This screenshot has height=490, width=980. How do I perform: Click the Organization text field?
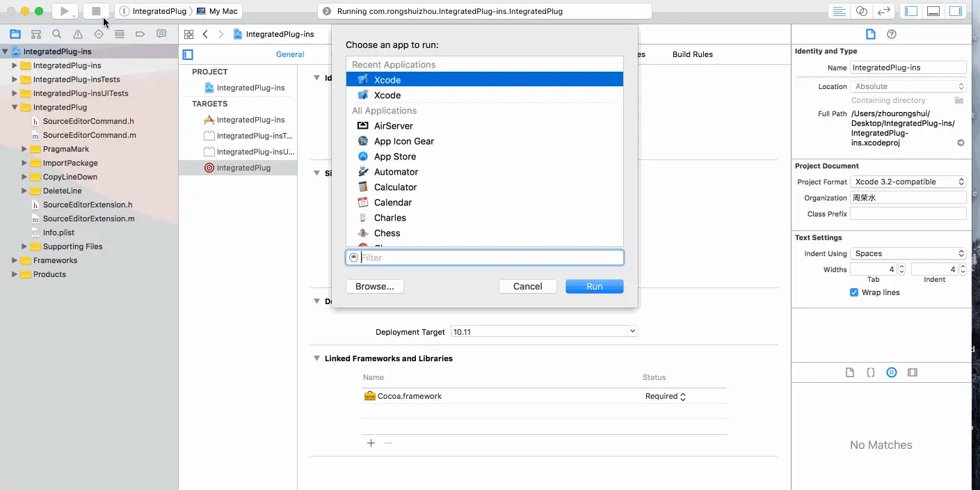pos(908,198)
